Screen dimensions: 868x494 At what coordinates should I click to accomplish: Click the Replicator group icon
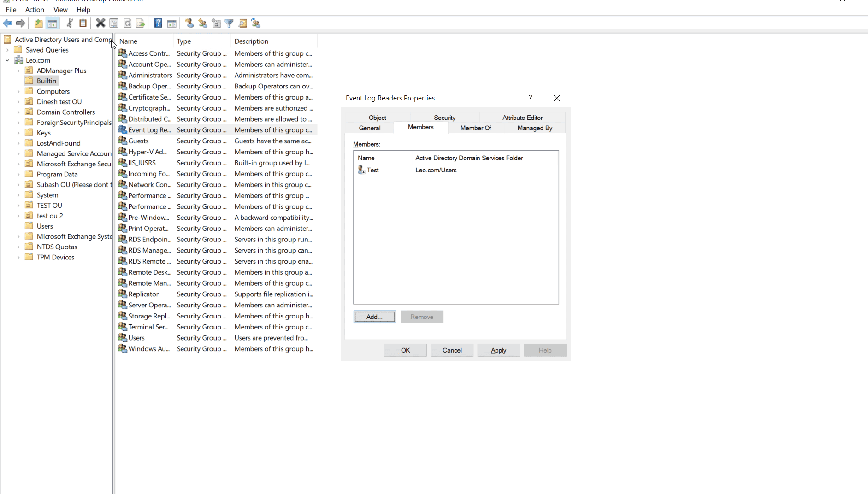point(123,294)
